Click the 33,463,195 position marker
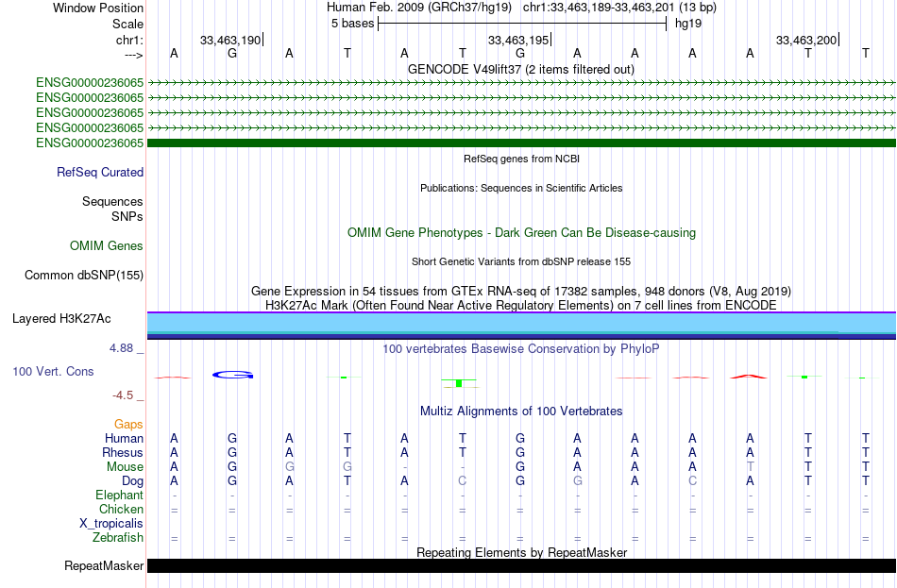The height and width of the screenshot is (588, 897). coord(518,40)
